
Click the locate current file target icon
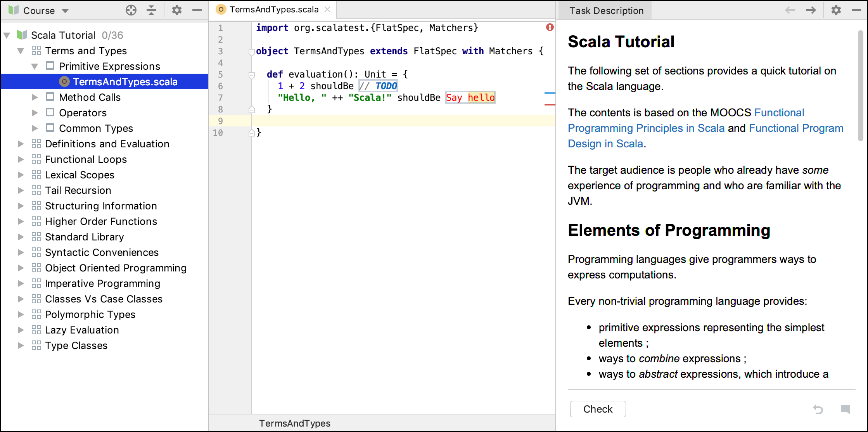click(131, 10)
